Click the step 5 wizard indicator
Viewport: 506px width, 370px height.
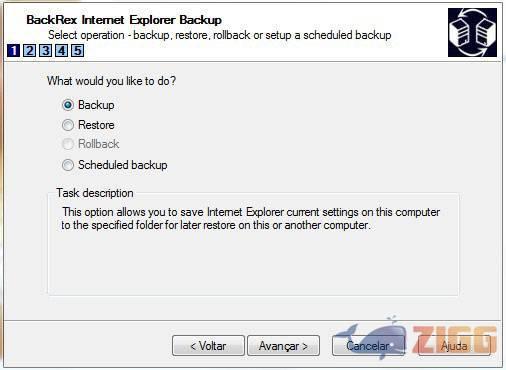[77, 51]
